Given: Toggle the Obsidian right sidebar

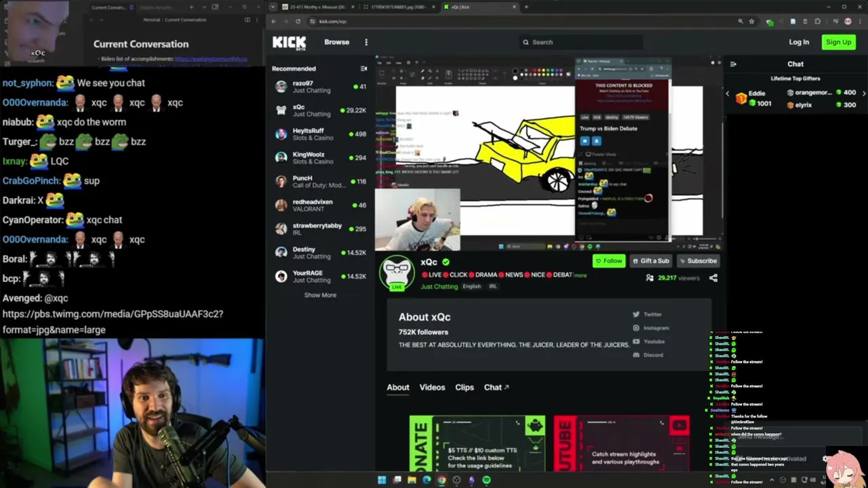Looking at the screenshot, I should (215, 7).
